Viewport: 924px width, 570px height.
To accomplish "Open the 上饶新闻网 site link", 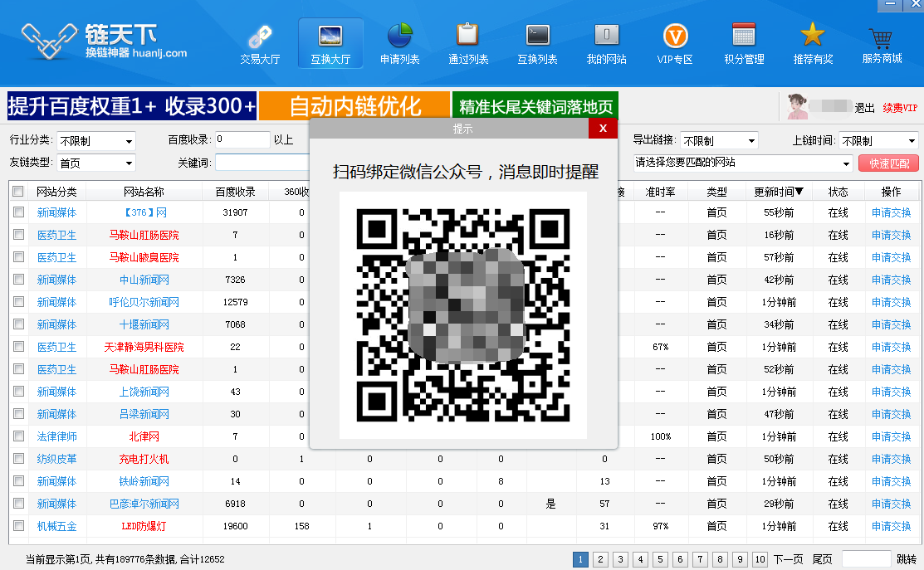I will [144, 392].
